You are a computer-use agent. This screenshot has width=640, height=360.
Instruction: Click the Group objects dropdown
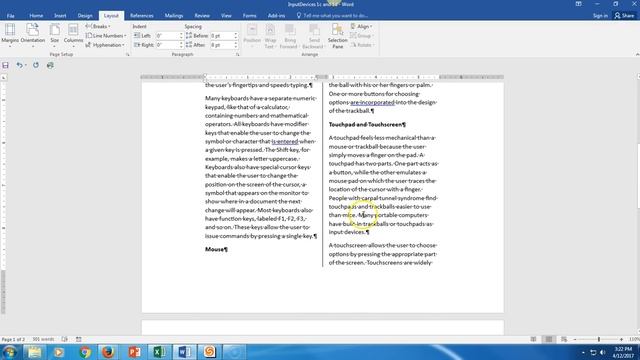point(362,36)
